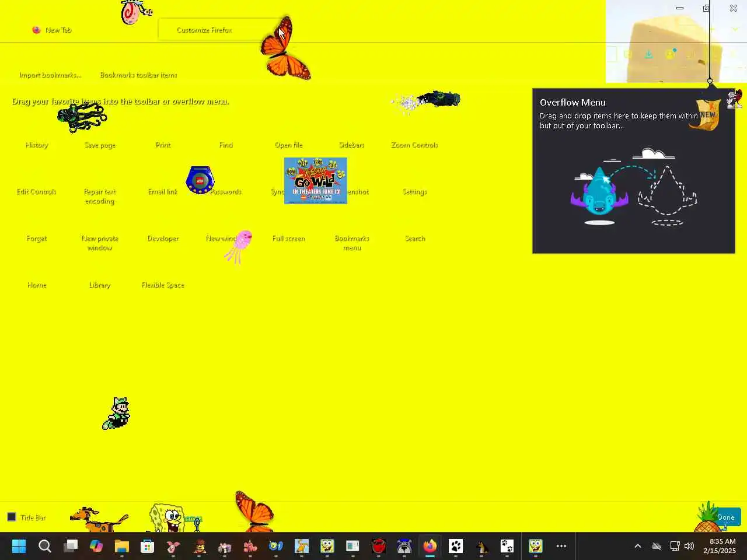Click the Done button
This screenshot has height=560, width=747.
pyautogui.click(x=726, y=517)
